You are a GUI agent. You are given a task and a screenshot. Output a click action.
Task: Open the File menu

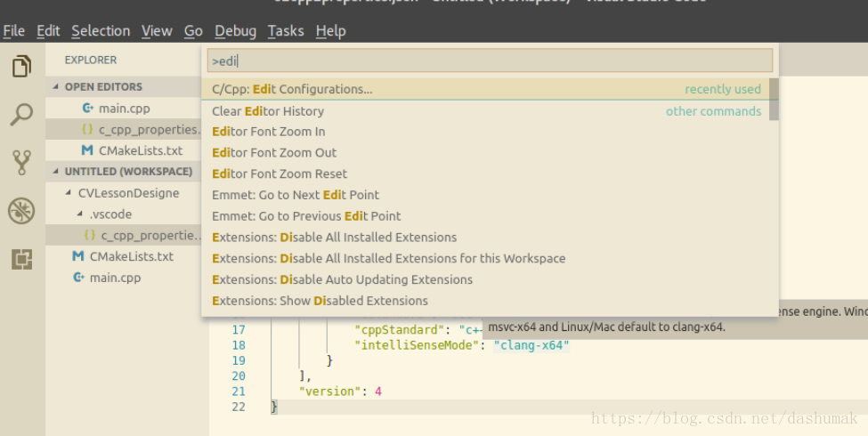(x=14, y=31)
